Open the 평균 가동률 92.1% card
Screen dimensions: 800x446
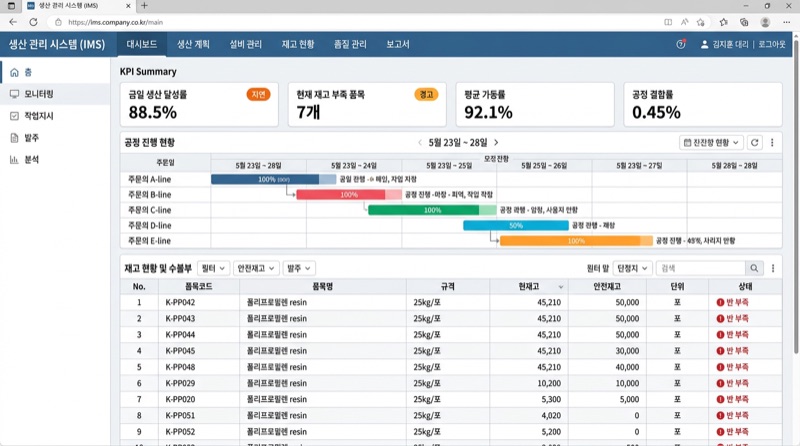coord(535,104)
